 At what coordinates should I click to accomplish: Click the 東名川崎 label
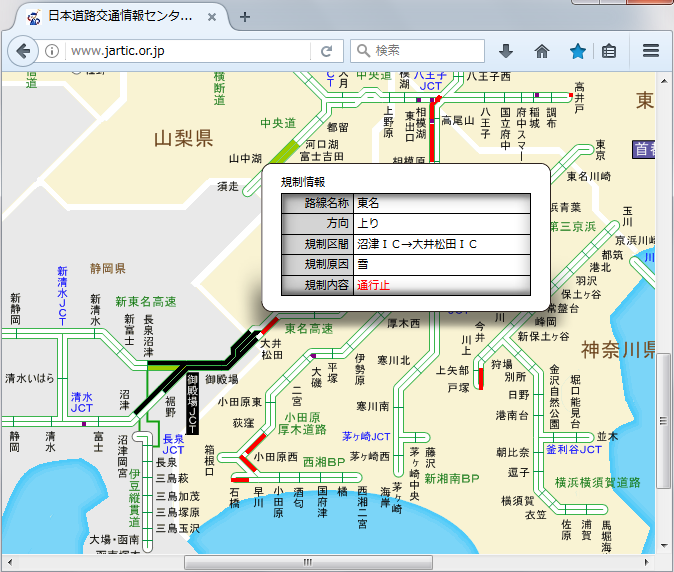[588, 176]
